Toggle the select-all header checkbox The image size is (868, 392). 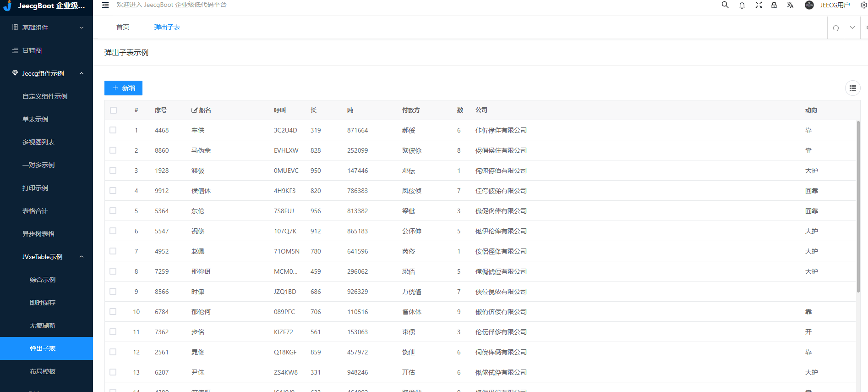tap(113, 110)
